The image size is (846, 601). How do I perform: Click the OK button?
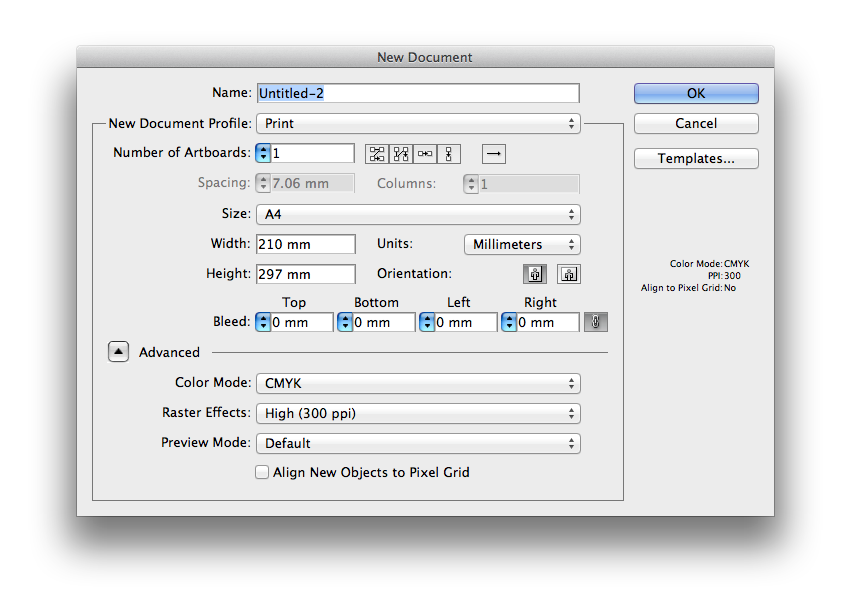coord(696,93)
